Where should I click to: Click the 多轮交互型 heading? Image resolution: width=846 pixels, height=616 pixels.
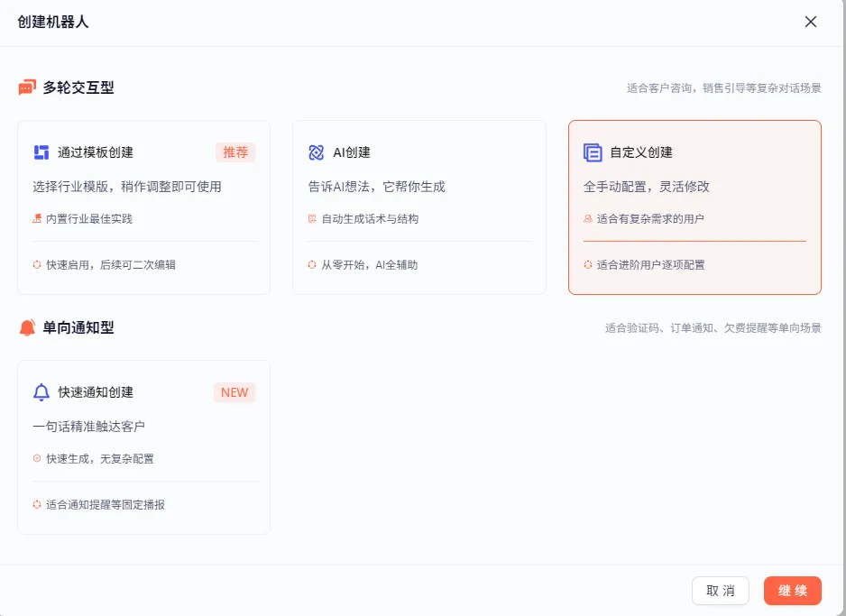78,87
